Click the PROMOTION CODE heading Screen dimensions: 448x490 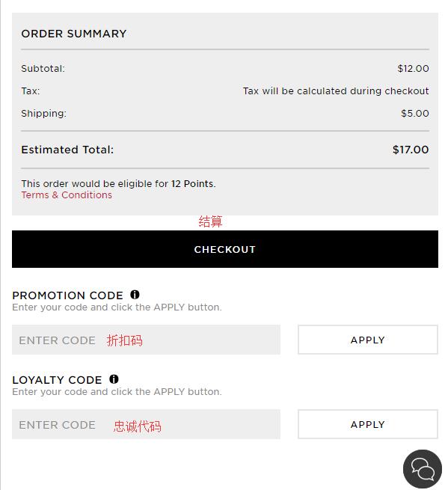[x=67, y=295]
